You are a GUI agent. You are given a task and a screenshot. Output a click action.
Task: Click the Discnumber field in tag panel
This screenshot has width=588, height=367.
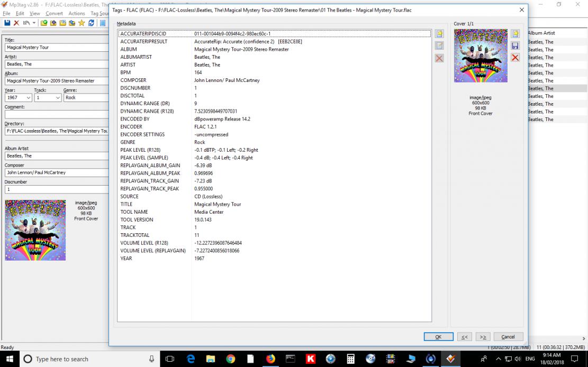click(x=57, y=189)
